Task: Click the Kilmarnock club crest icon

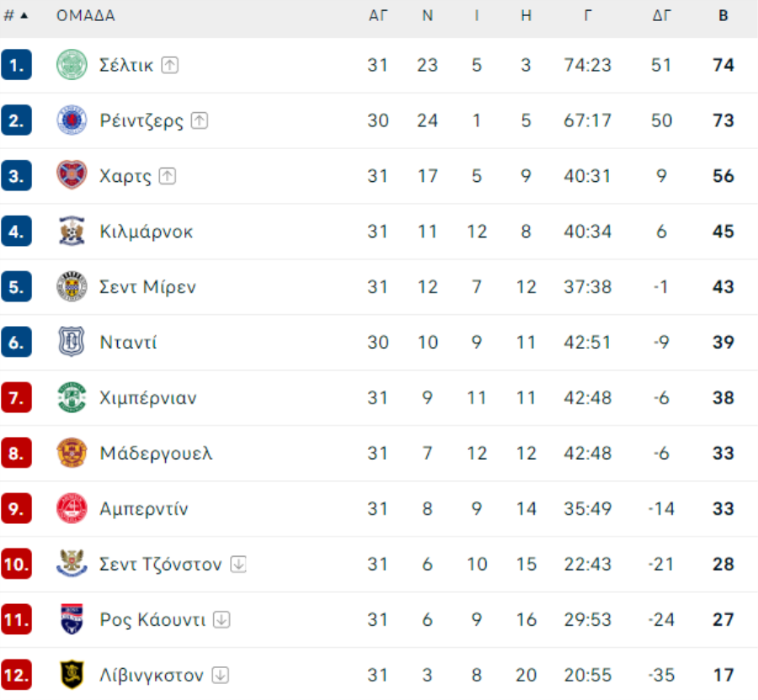Action: [72, 231]
